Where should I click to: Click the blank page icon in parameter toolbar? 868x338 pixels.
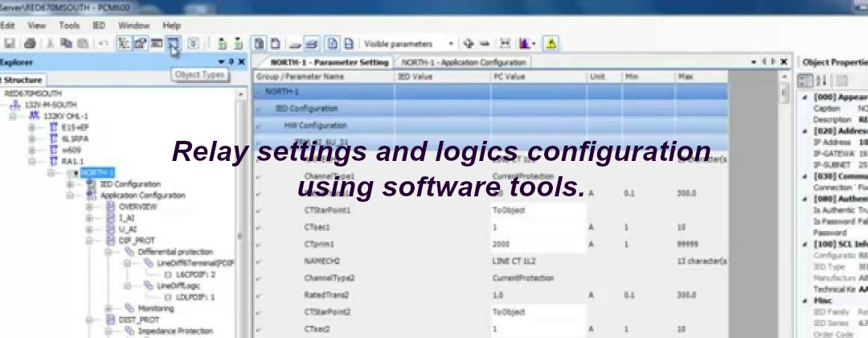275,43
